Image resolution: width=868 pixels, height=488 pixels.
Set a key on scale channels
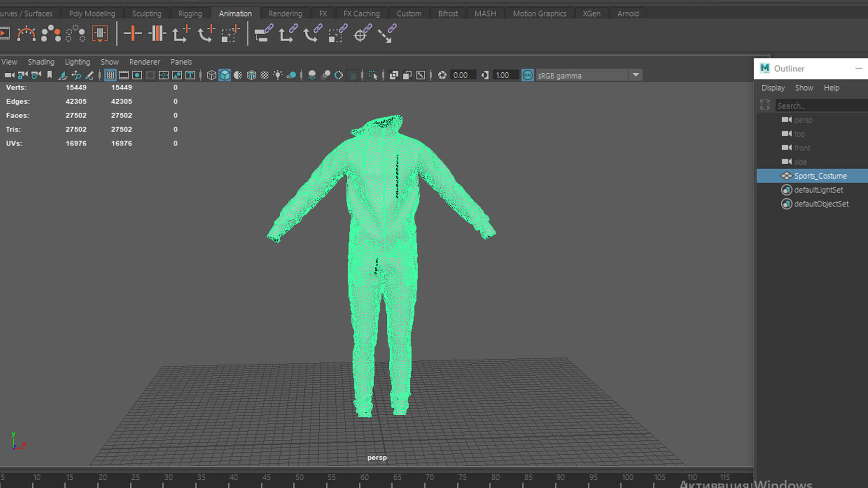tap(231, 34)
